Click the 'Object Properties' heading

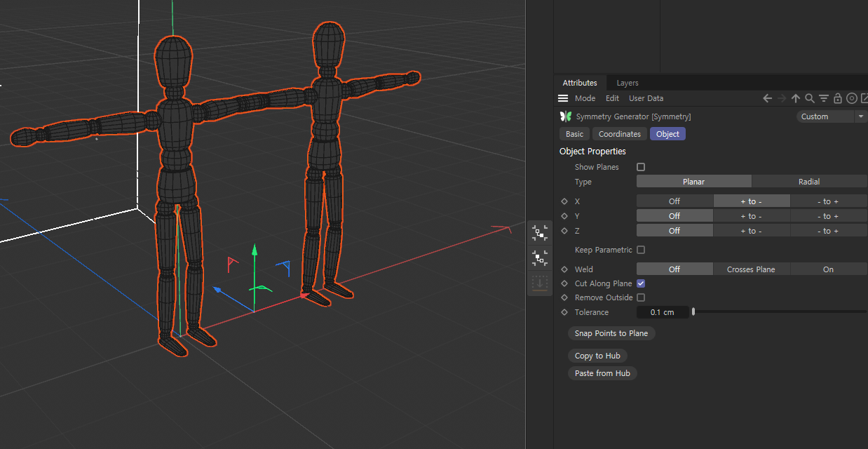(x=592, y=152)
